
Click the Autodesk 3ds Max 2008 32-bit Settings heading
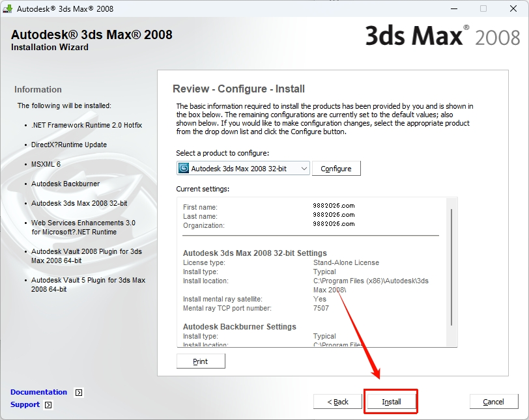pos(255,253)
